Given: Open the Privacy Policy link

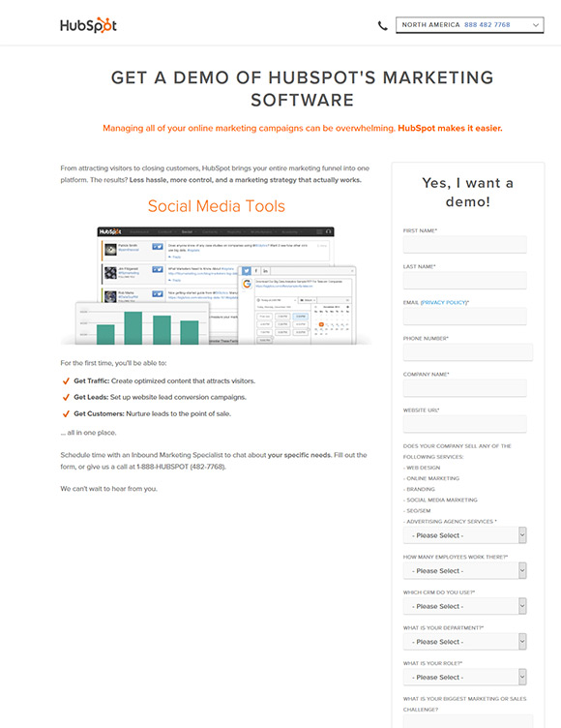Looking at the screenshot, I should (x=444, y=302).
